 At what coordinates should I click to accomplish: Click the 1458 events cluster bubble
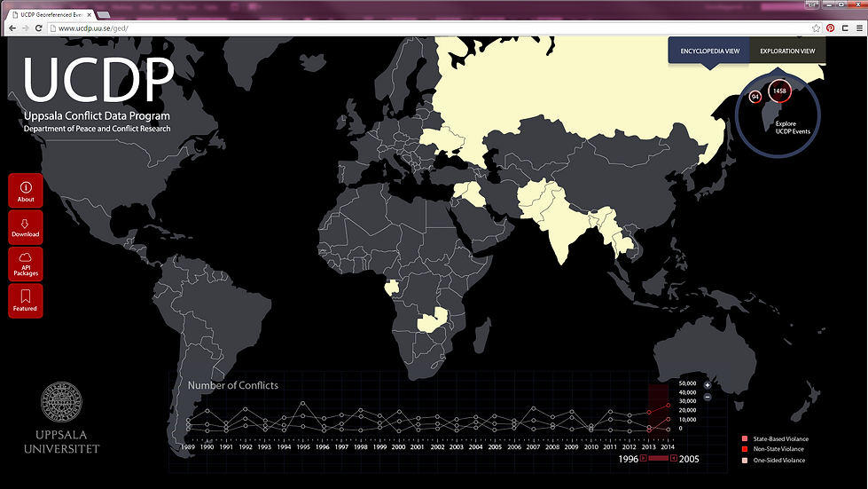779,91
